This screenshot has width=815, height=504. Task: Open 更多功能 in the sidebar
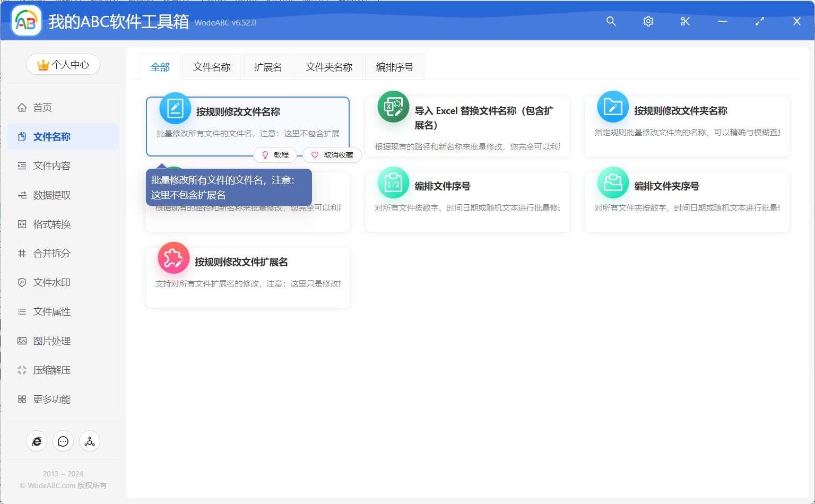point(51,399)
